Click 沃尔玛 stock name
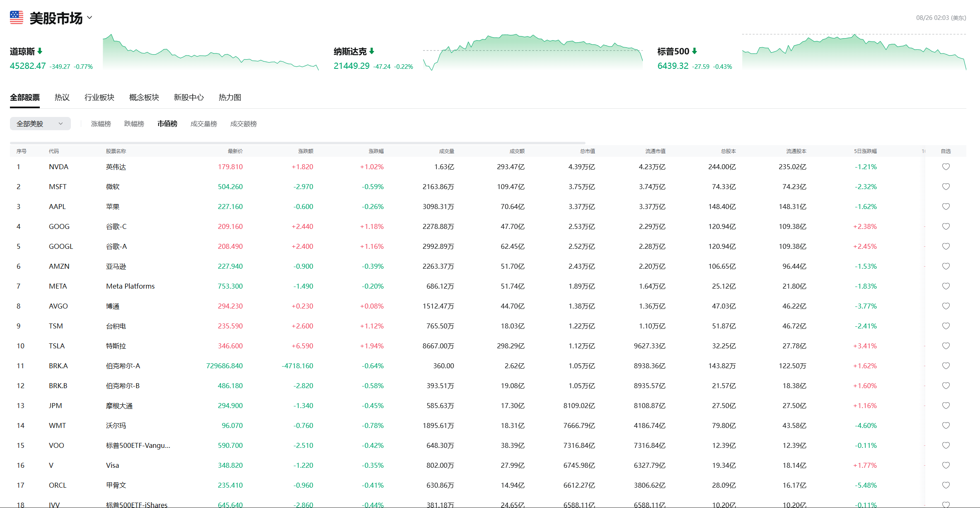The height and width of the screenshot is (508, 980). (x=116, y=425)
